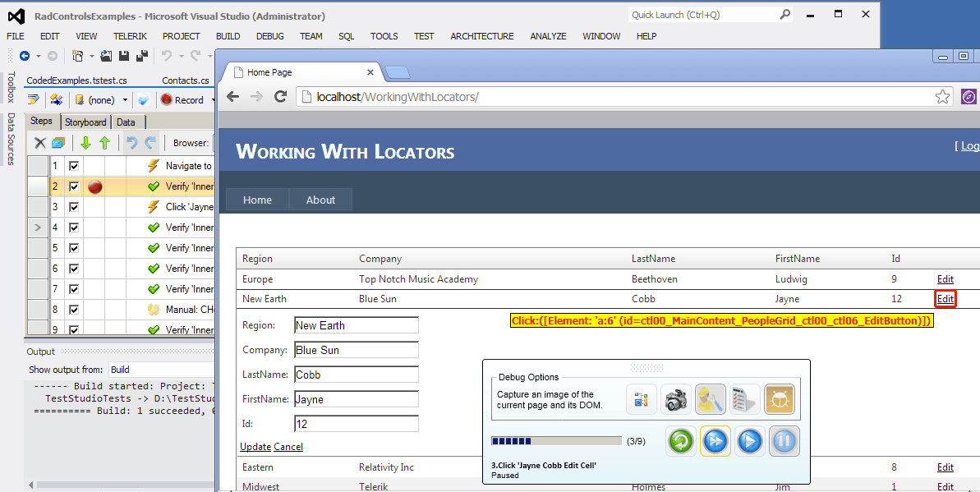Open the Show output from Build dropdown
The height and width of the screenshot is (492, 980).
pos(163,370)
